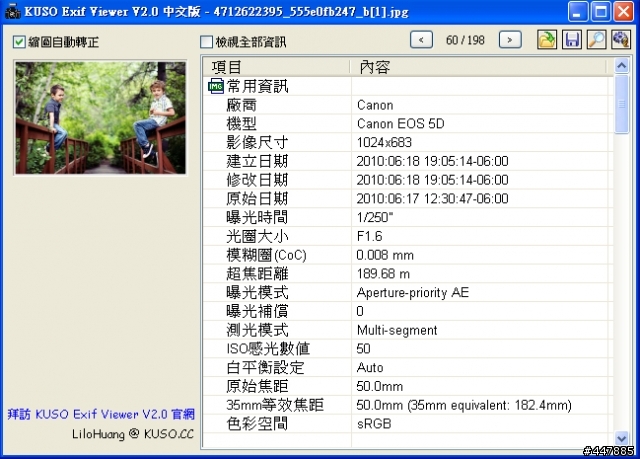The image size is (640, 459).
Task: Select the 原始日期 row label
Action: coord(257,199)
